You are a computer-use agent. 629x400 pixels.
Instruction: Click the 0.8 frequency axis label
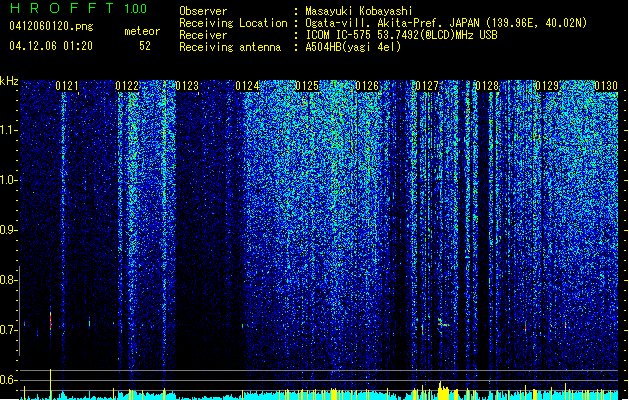click(9, 280)
